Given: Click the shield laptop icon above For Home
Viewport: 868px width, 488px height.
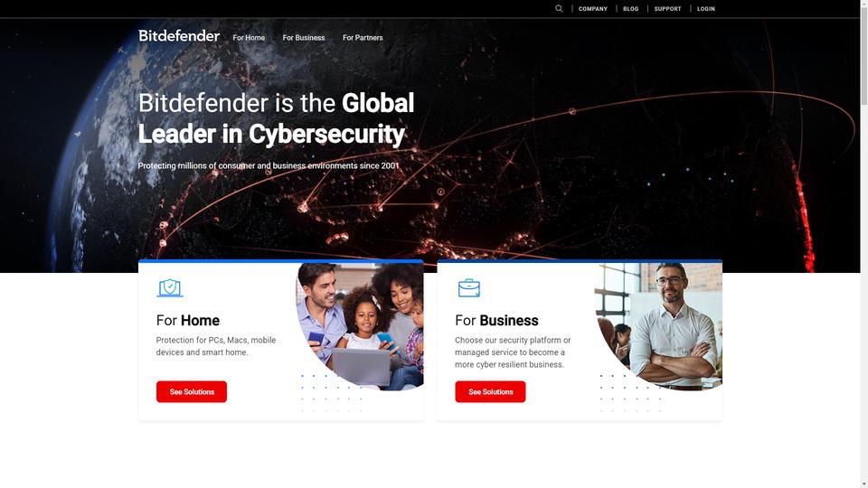Looking at the screenshot, I should (x=170, y=287).
